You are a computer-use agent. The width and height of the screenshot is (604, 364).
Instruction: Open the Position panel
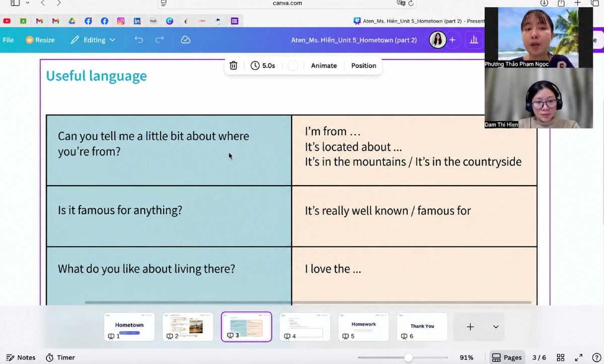pyautogui.click(x=363, y=65)
